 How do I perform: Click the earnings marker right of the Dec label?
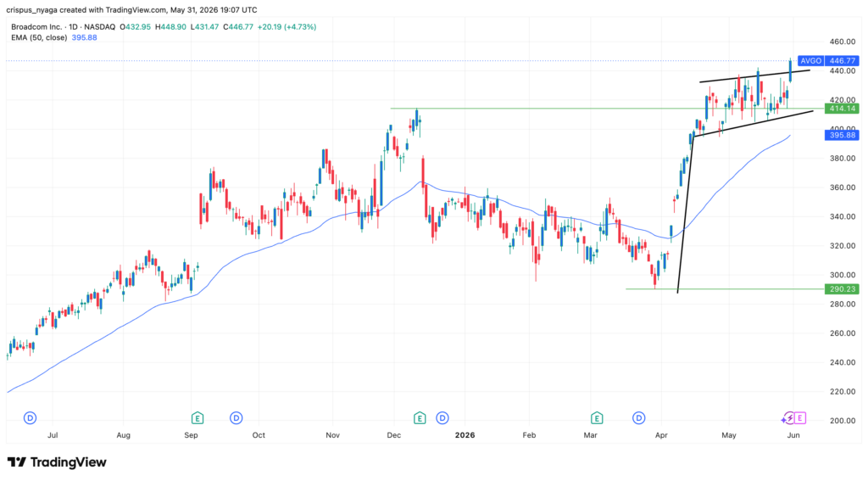tap(420, 418)
